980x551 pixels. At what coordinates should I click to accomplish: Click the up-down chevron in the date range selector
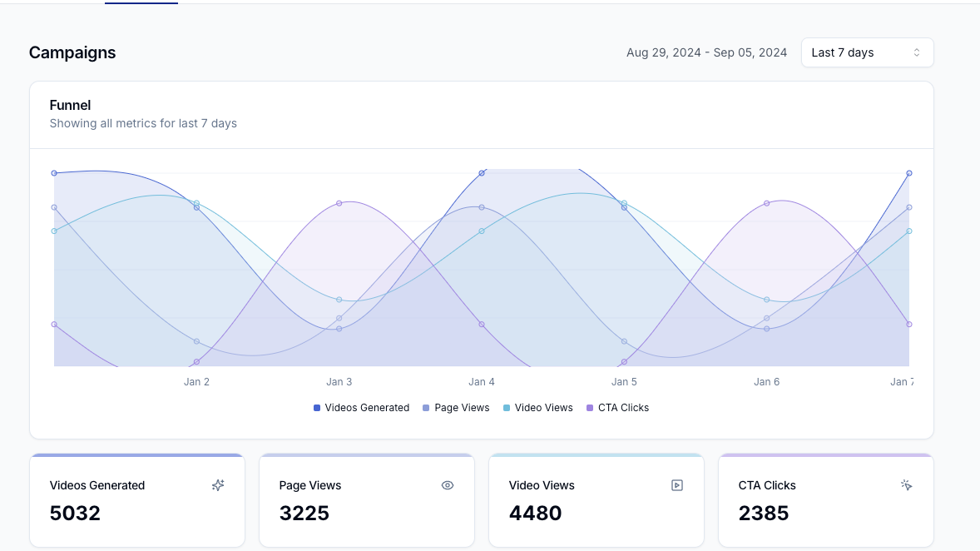[x=917, y=52]
